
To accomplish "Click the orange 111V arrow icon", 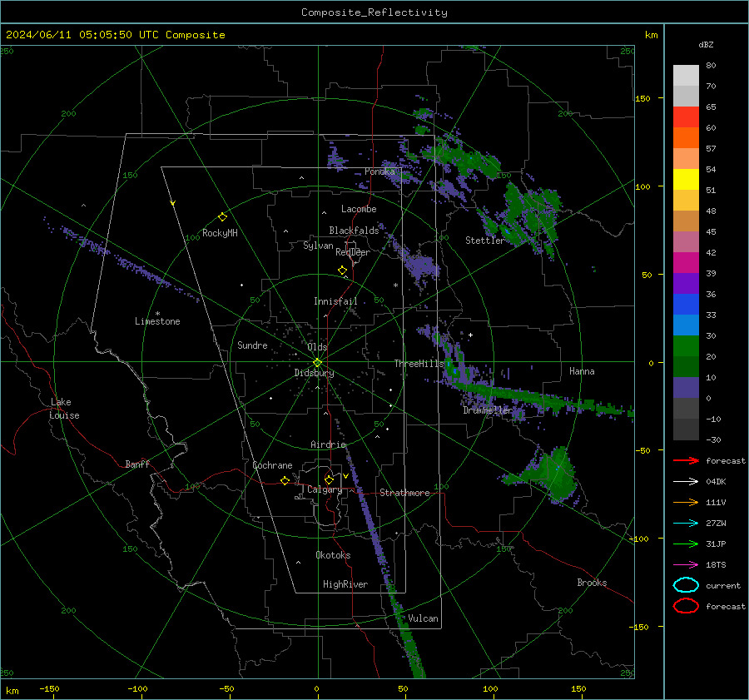I will (x=686, y=502).
